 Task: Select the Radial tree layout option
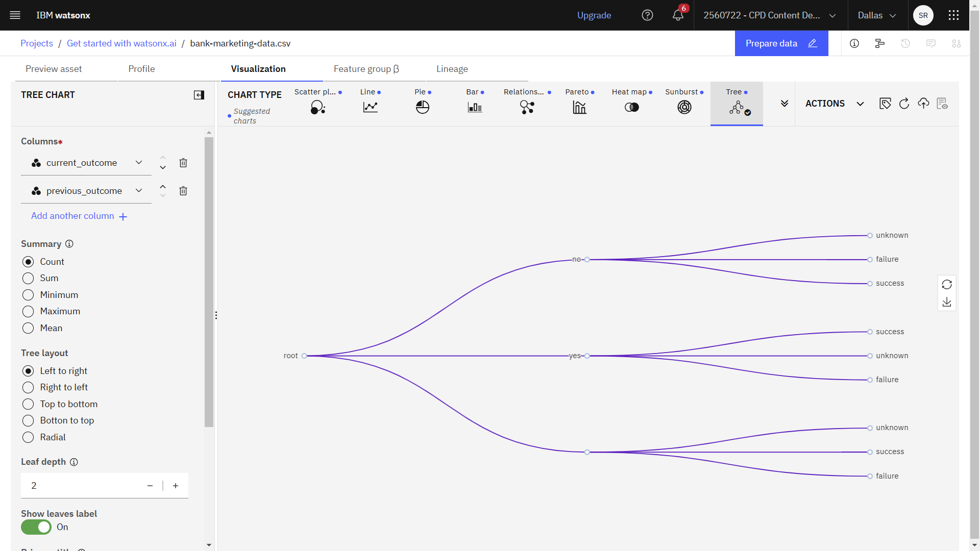[28, 437]
